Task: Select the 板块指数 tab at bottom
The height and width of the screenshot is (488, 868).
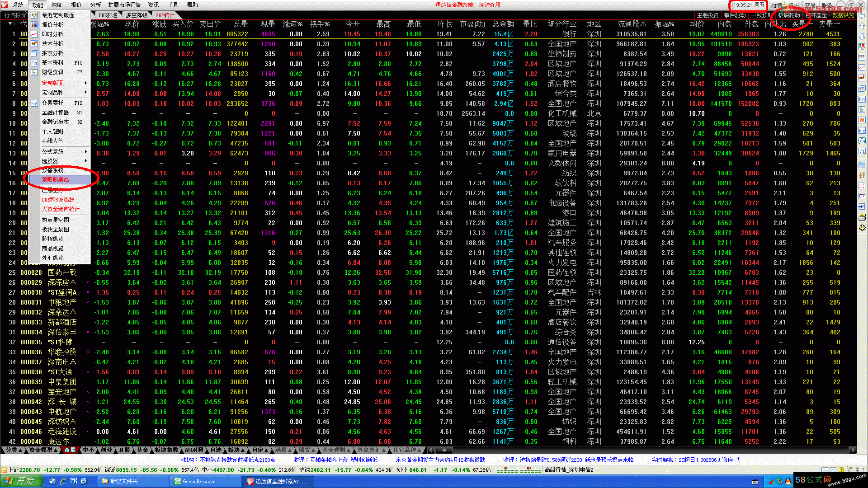Action: (x=166, y=450)
